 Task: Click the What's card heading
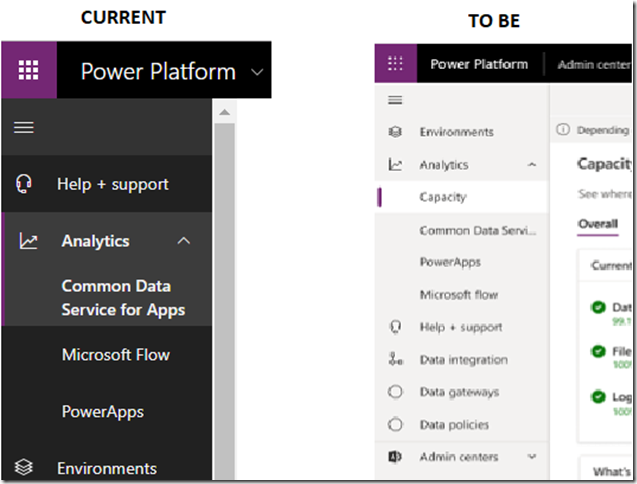(612, 471)
